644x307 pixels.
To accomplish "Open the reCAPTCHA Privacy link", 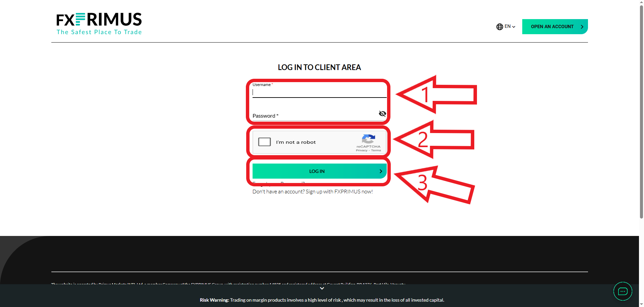I will point(361,150).
